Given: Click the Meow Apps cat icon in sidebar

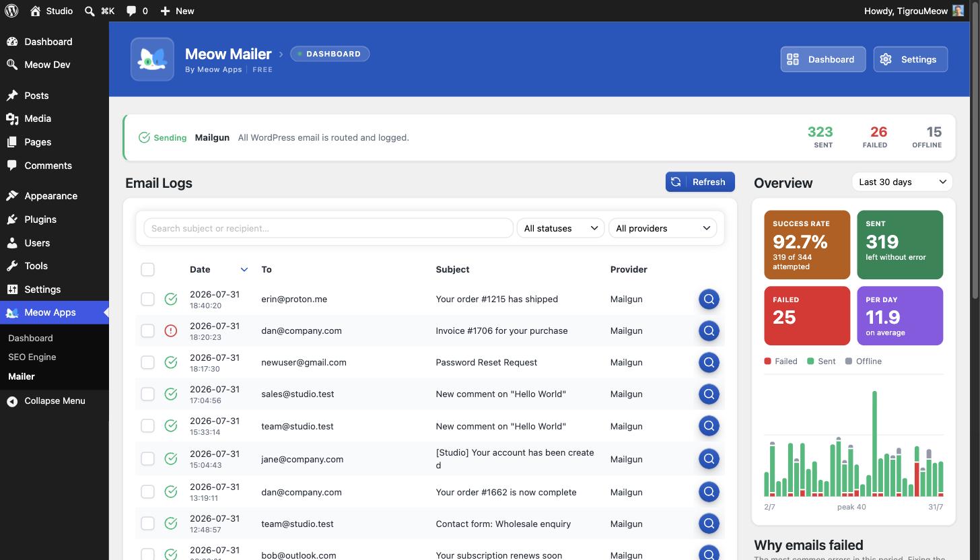Looking at the screenshot, I should pos(12,312).
